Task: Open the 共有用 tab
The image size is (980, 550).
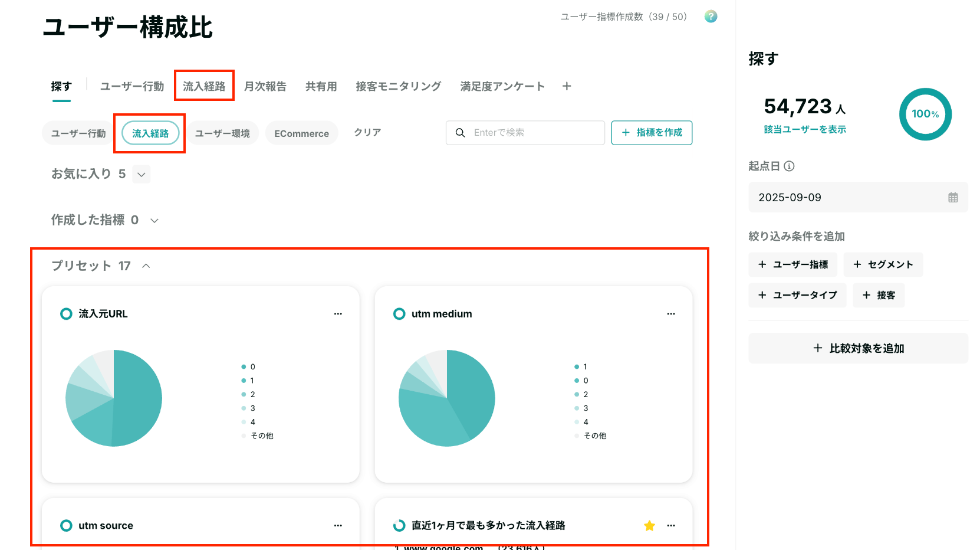Action: 321,87
